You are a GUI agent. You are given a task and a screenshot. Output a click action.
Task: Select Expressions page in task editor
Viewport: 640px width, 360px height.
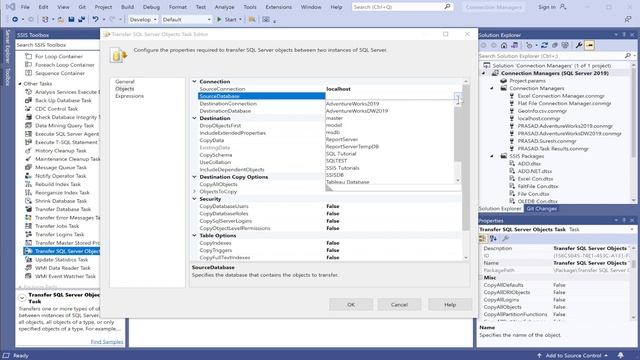click(x=129, y=96)
